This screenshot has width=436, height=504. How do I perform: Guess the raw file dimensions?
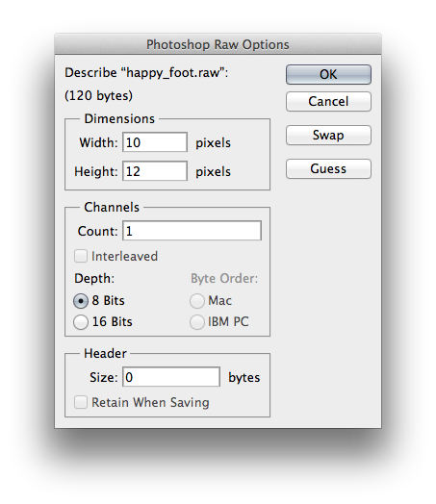pyautogui.click(x=328, y=168)
